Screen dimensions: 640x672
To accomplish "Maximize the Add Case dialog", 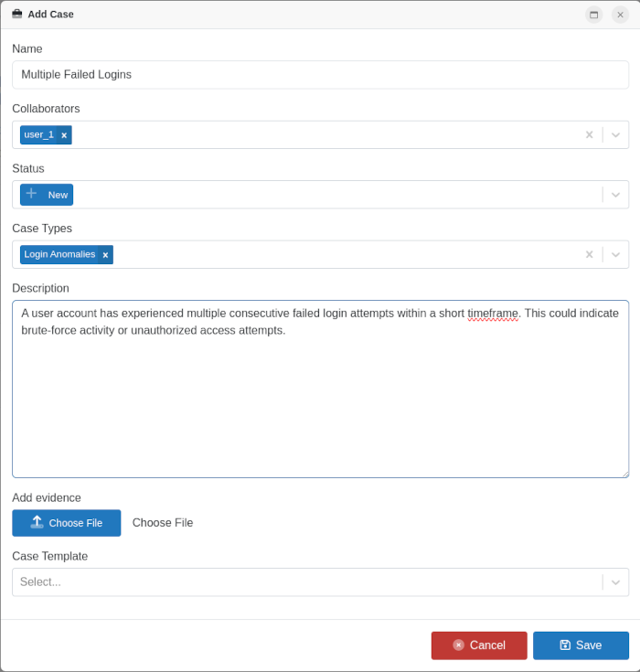I will [594, 15].
